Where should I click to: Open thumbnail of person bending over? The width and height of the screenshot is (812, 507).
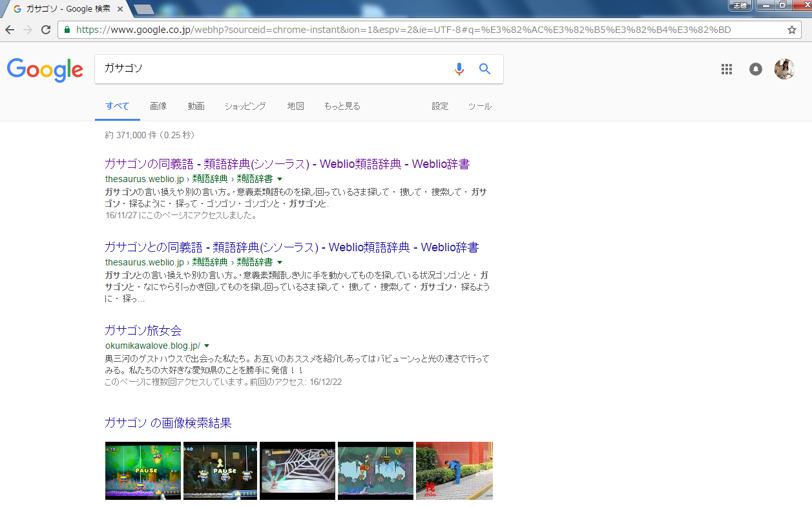(454, 471)
